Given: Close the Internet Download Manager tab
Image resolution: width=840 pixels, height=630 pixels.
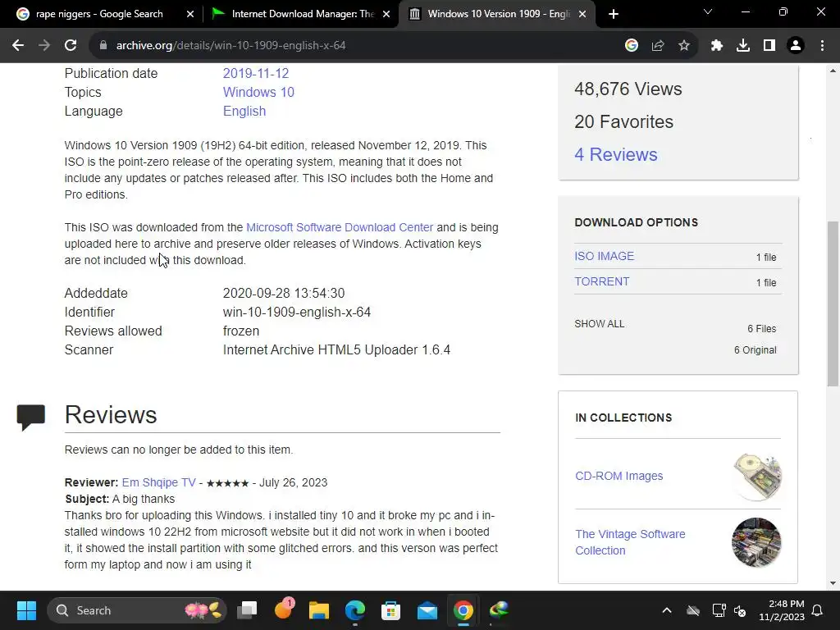Looking at the screenshot, I should click(x=386, y=15).
